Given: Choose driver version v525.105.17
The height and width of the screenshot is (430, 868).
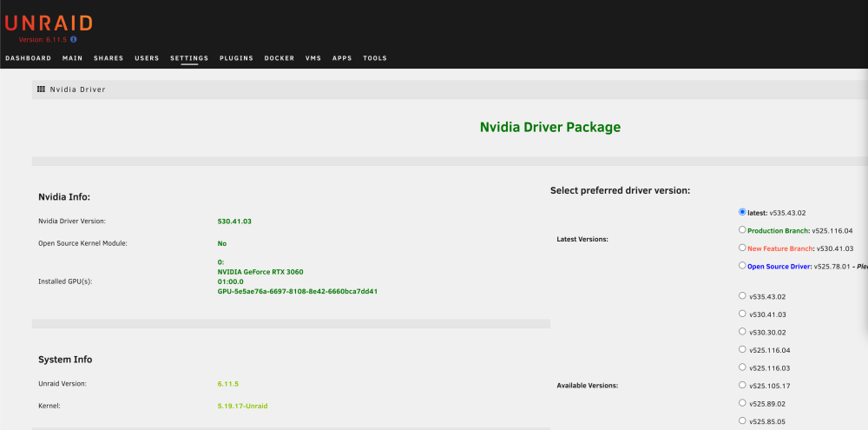Looking at the screenshot, I should (742, 384).
